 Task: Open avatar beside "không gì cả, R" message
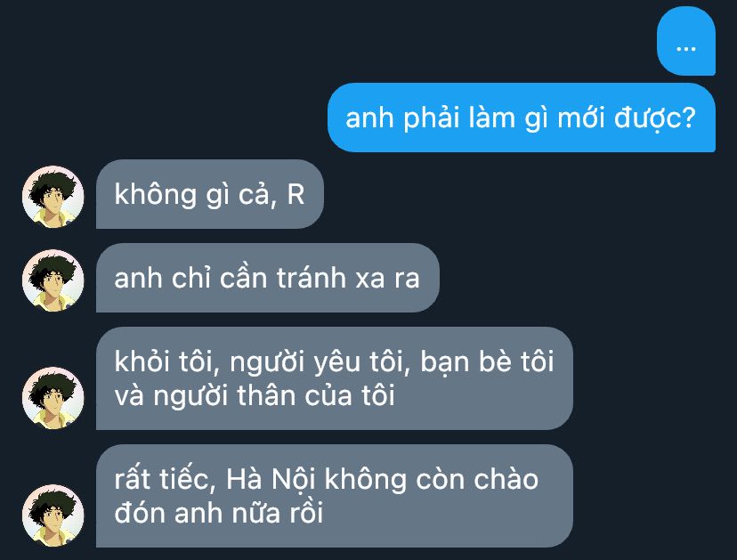(x=53, y=197)
